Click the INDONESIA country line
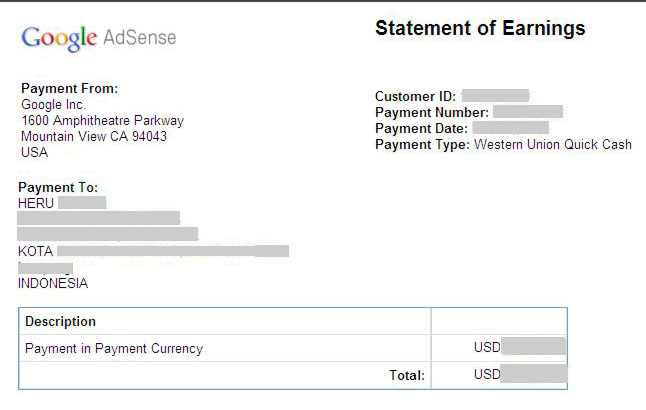Screen dimensions: 646x410 click(53, 283)
